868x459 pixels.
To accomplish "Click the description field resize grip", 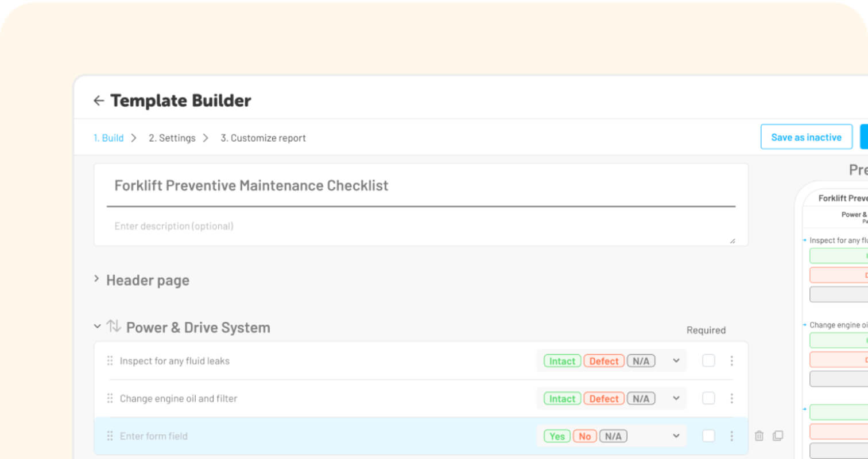I will click(x=732, y=241).
